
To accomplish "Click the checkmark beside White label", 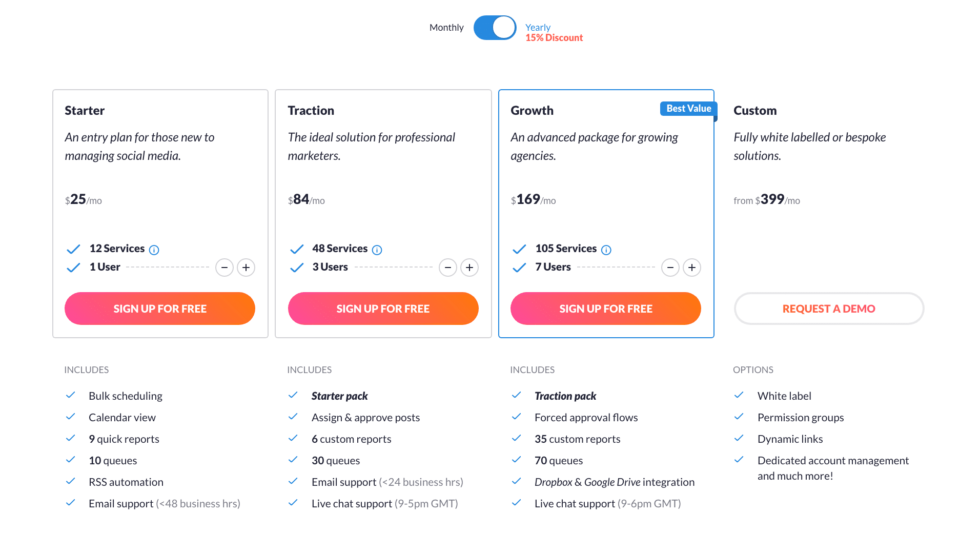I will click(x=739, y=395).
